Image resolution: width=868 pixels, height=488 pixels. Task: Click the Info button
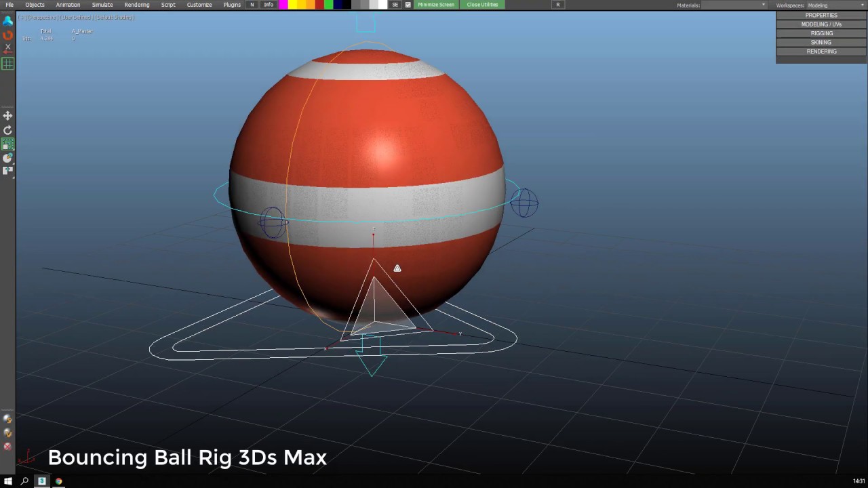tap(269, 5)
